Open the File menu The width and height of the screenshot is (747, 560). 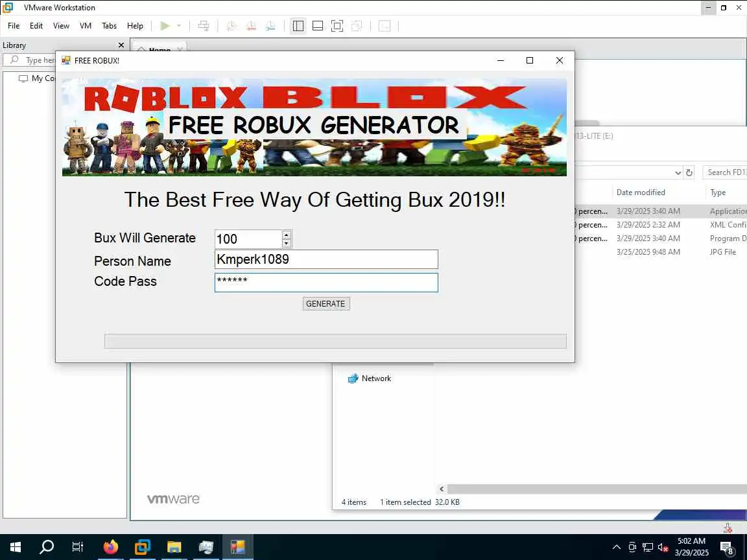14,26
